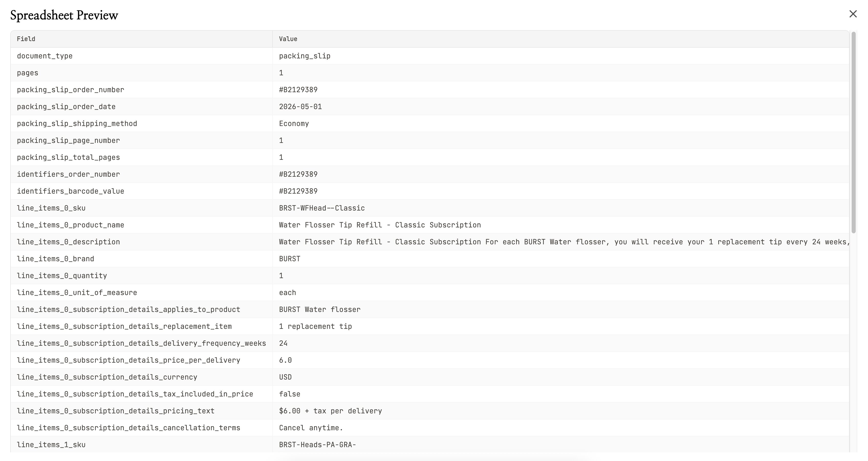Viewport: 868px width, 461px height.
Task: Click the identifiers_order_number field cell
Action: [142, 174]
